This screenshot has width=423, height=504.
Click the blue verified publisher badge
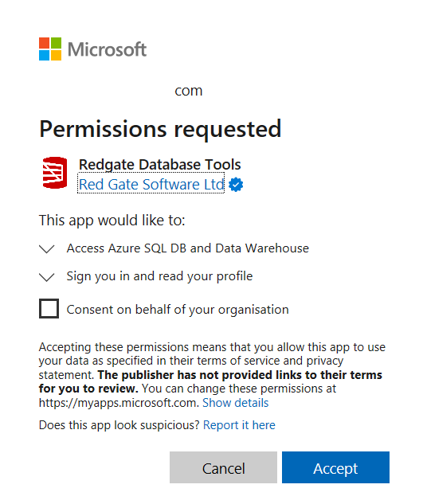coord(236,185)
